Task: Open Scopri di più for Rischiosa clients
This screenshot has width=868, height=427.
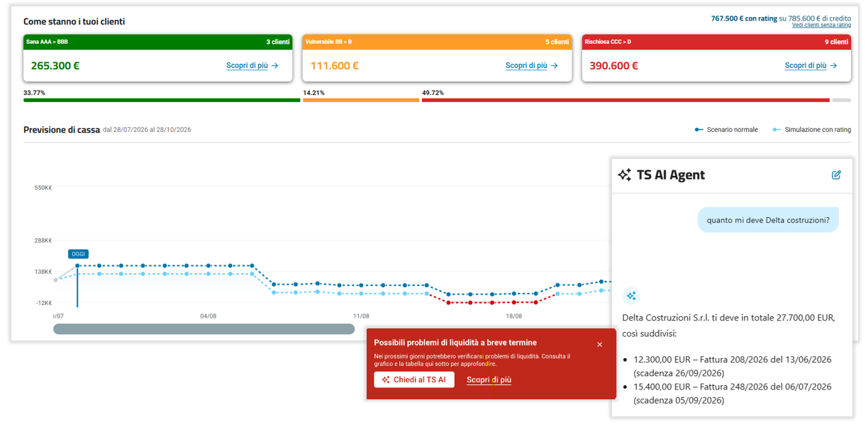Action: (x=806, y=65)
